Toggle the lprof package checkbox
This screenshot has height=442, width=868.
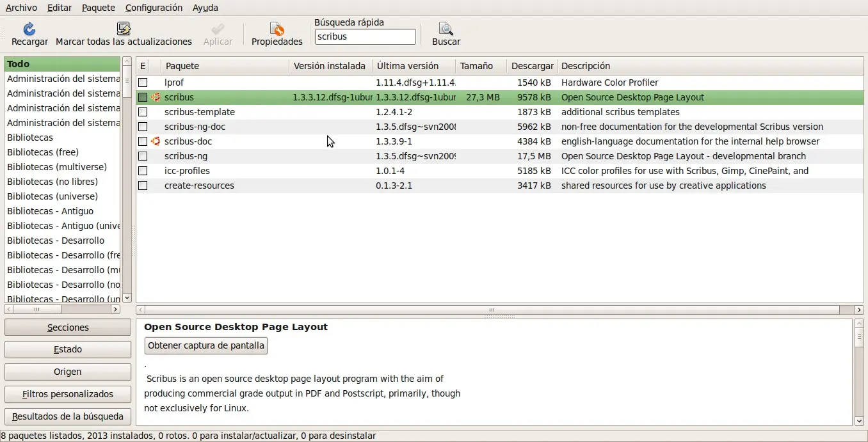click(143, 83)
